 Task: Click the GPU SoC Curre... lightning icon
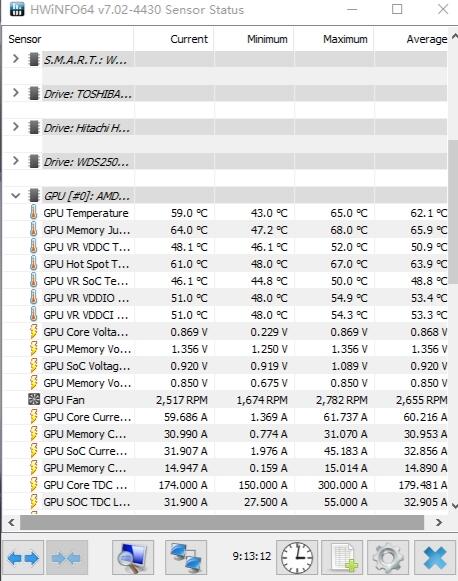pyautogui.click(x=33, y=451)
